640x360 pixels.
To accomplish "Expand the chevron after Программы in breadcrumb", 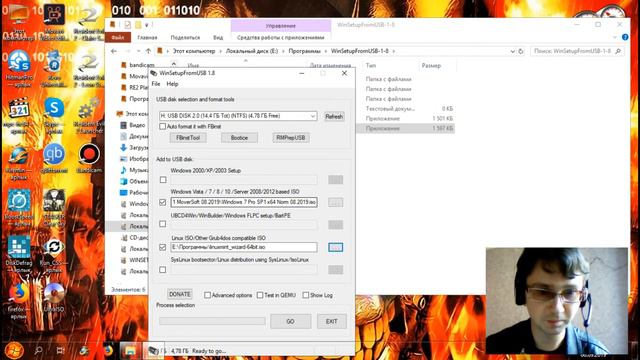I will [x=326, y=51].
